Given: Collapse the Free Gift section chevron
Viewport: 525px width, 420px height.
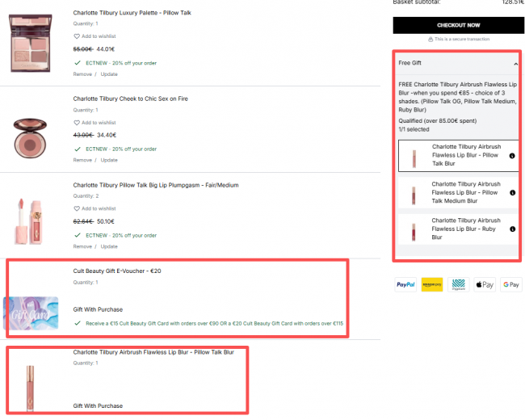Looking at the screenshot, I should [515, 64].
